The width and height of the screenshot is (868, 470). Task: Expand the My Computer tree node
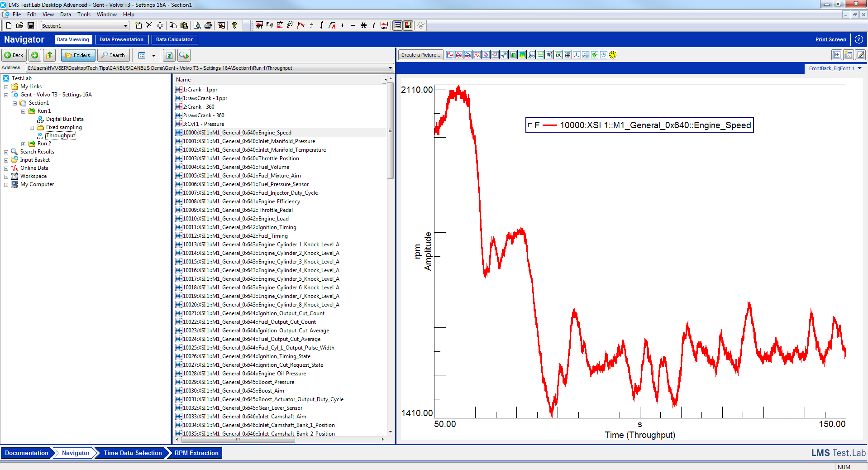pos(6,185)
